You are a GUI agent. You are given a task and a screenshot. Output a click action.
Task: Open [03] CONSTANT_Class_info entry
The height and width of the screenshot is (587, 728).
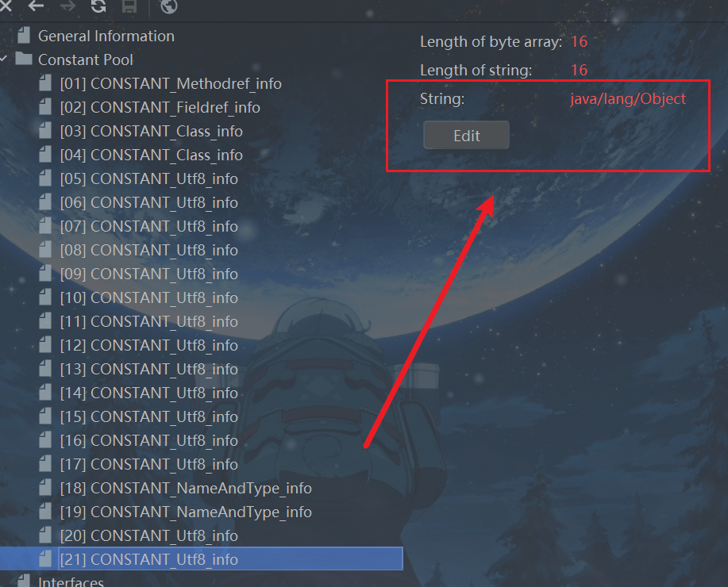151,131
